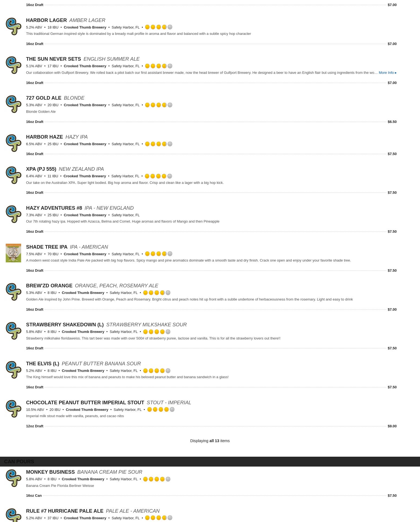Click the XPA (PJ 555) logo icon
The image size is (420, 522).
click(x=13, y=175)
